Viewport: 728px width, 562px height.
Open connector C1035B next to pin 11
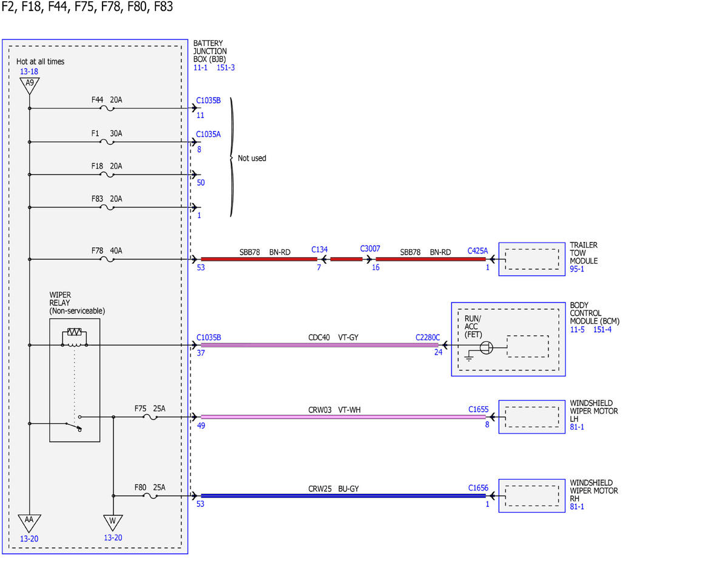click(x=209, y=101)
